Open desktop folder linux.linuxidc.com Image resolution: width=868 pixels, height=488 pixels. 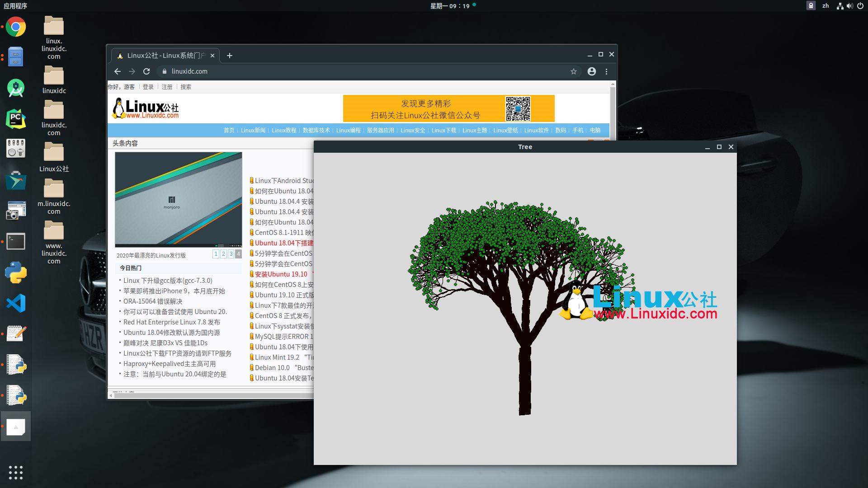pyautogui.click(x=54, y=38)
